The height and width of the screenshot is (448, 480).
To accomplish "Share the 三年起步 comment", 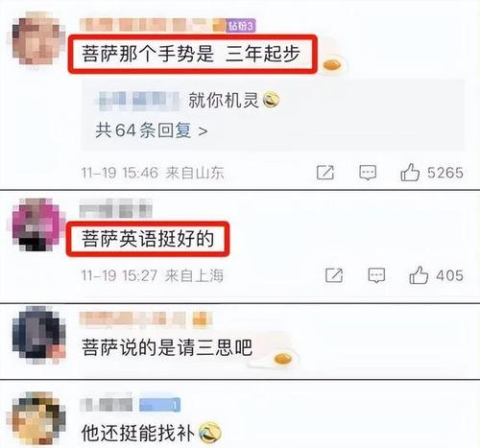I will [x=325, y=173].
